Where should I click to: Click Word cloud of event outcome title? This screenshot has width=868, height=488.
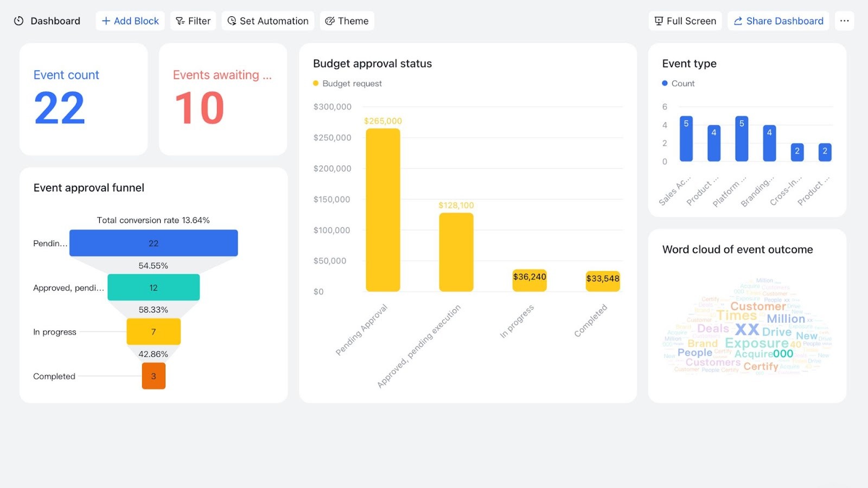click(738, 249)
